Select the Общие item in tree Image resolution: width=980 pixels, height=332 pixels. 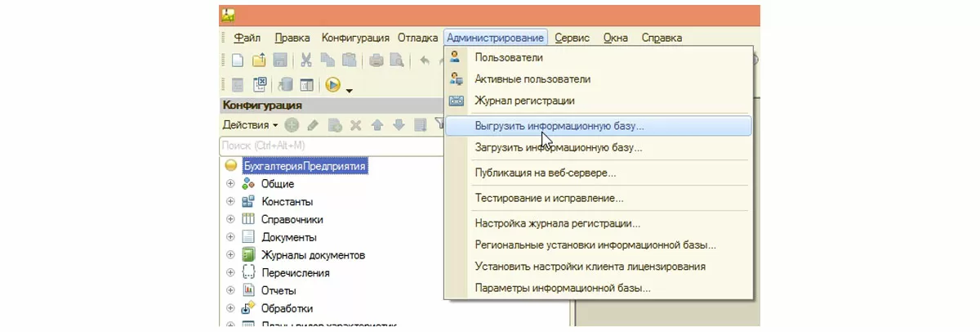tap(278, 184)
